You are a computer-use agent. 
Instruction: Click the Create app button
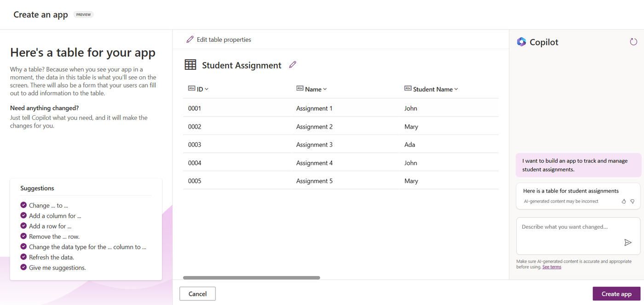click(616, 294)
